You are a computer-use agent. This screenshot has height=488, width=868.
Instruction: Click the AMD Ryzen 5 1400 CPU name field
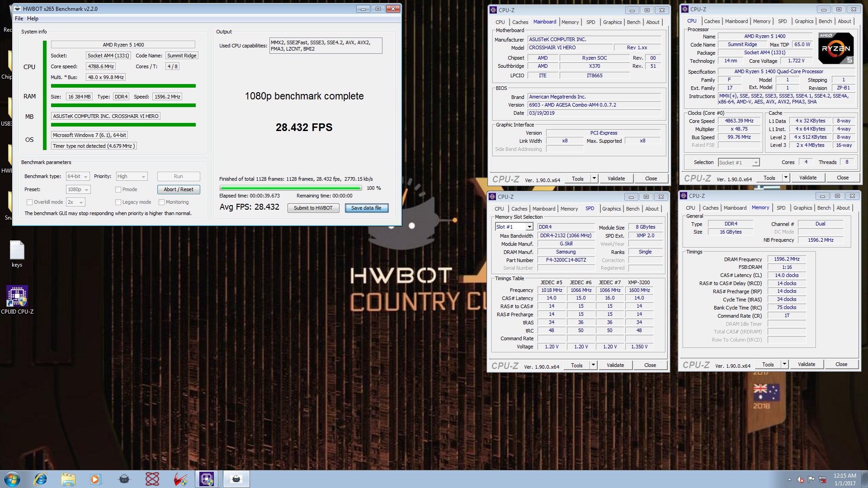point(123,45)
